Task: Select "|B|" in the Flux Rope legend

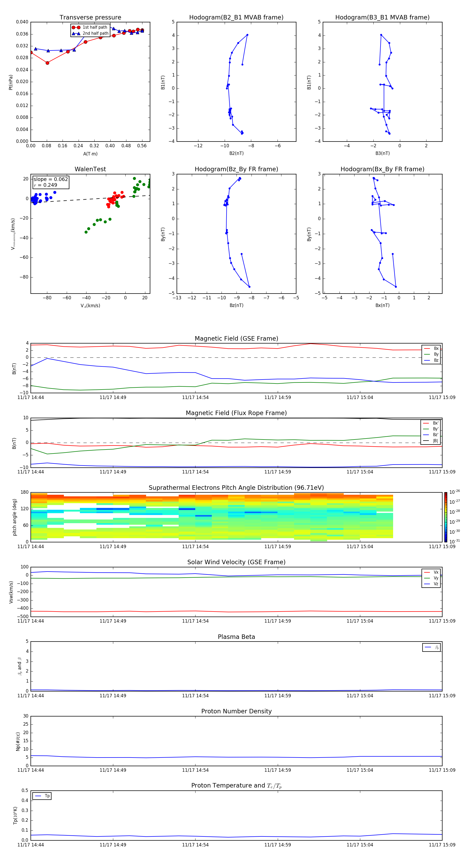Action: pyautogui.click(x=431, y=441)
